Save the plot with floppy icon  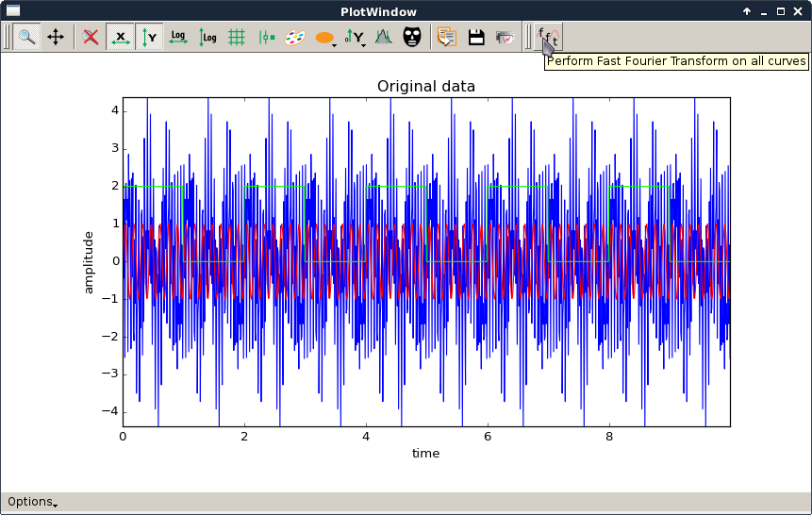click(x=476, y=37)
